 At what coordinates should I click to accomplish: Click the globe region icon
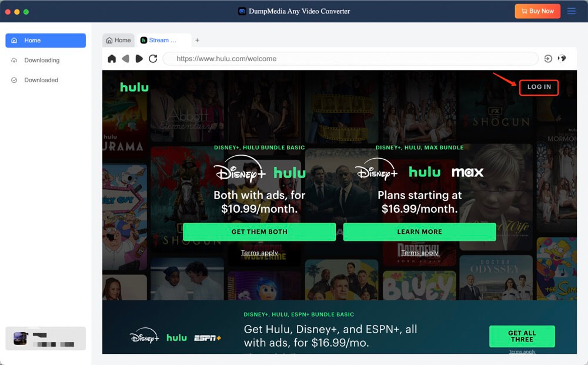coord(562,58)
